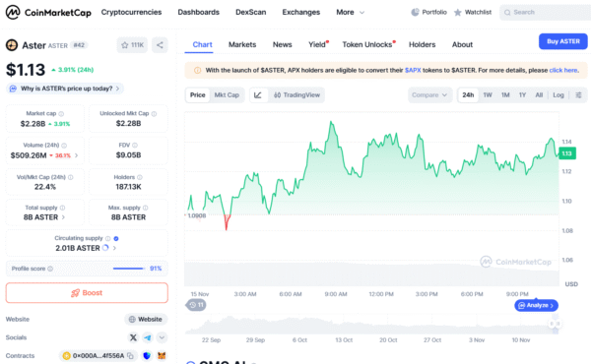
Task: Click the Boost button
Action: click(x=87, y=293)
